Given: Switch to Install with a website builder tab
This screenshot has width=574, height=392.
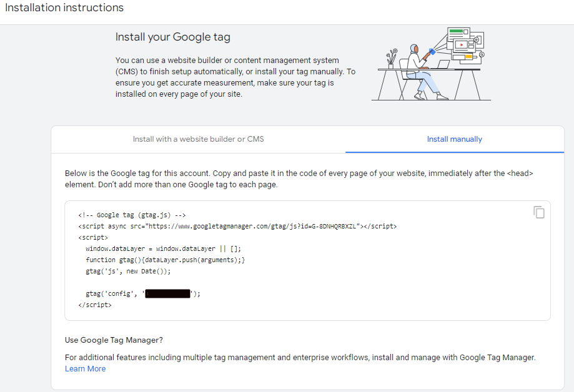Looking at the screenshot, I should (x=198, y=139).
